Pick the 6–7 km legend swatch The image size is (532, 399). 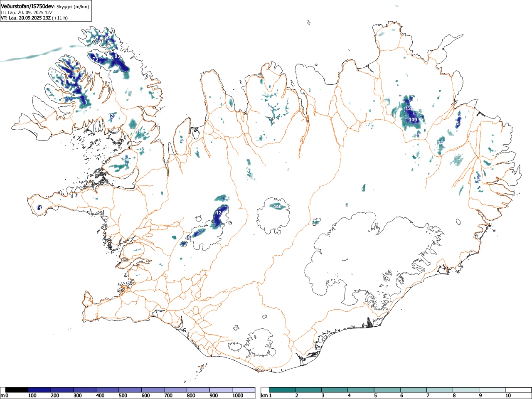coord(413,390)
